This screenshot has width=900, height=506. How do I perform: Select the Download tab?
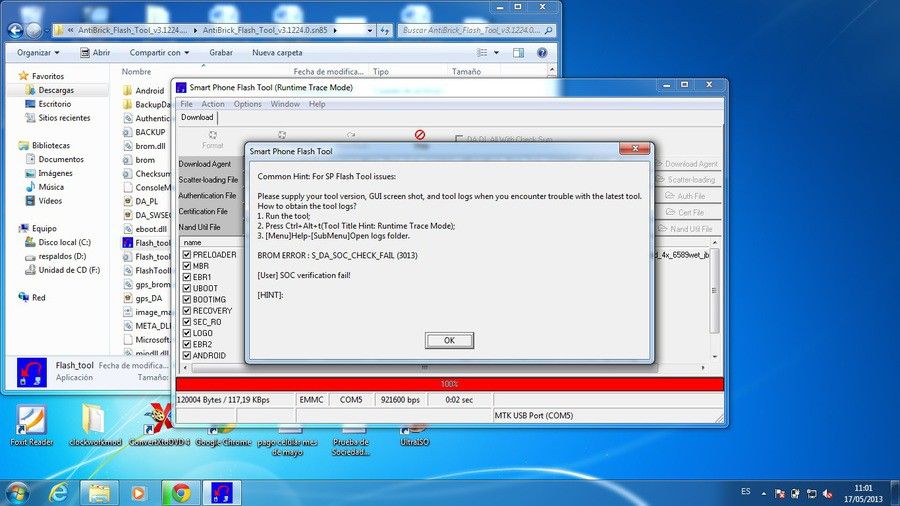point(197,117)
